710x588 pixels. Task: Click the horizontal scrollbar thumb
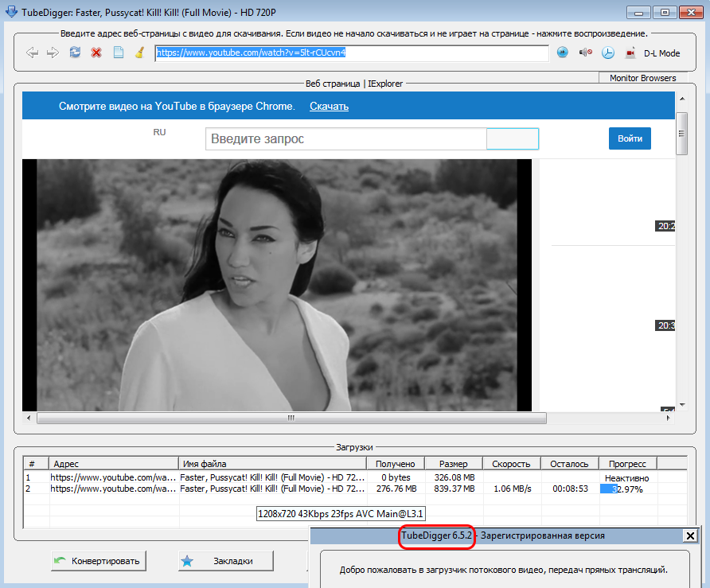point(291,418)
